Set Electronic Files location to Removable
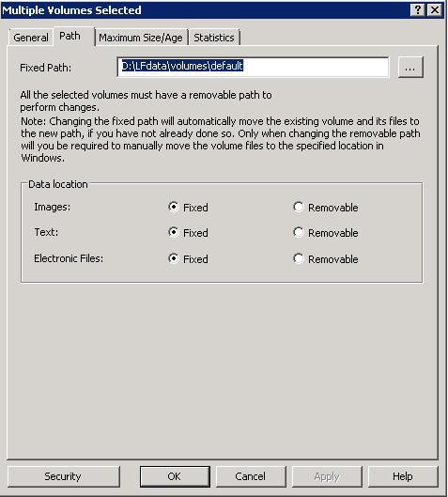 [326, 259]
